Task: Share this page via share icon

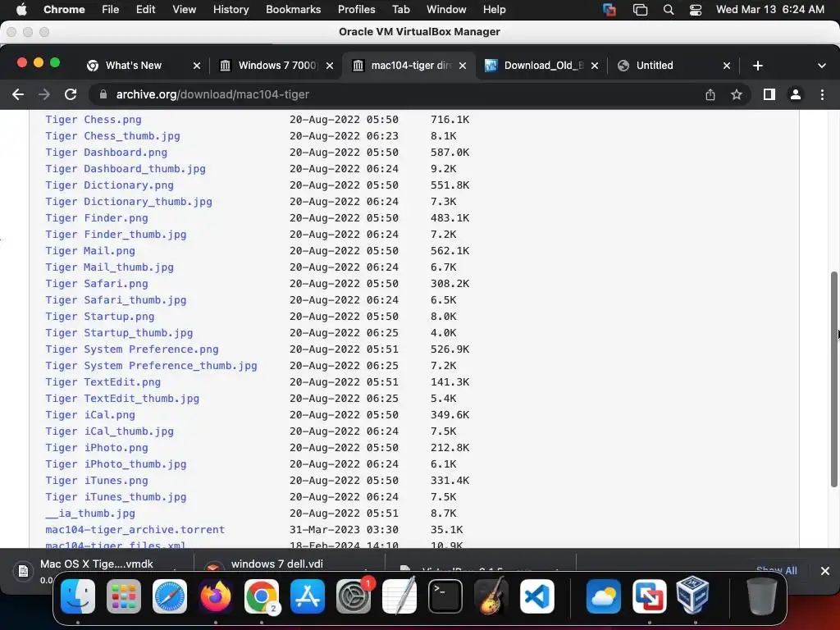Action: [710, 95]
